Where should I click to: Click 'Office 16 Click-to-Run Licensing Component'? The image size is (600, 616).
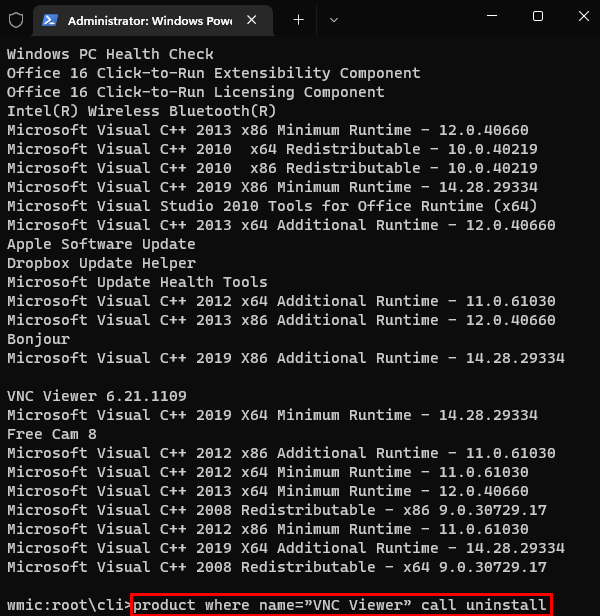pos(195,92)
